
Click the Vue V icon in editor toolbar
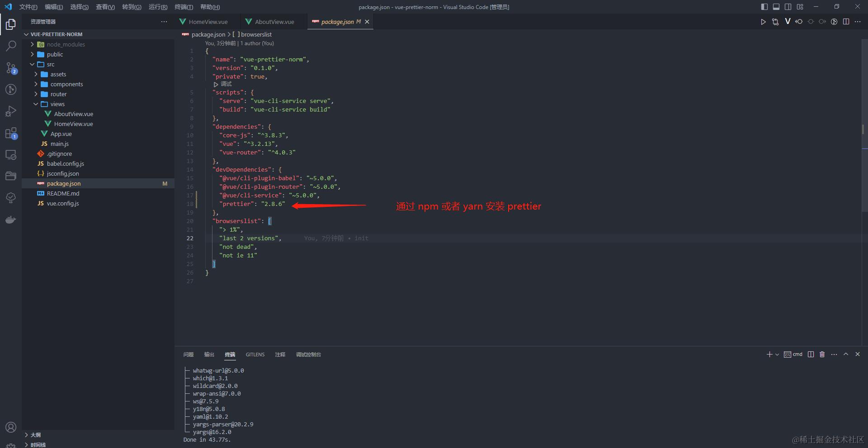pos(788,21)
